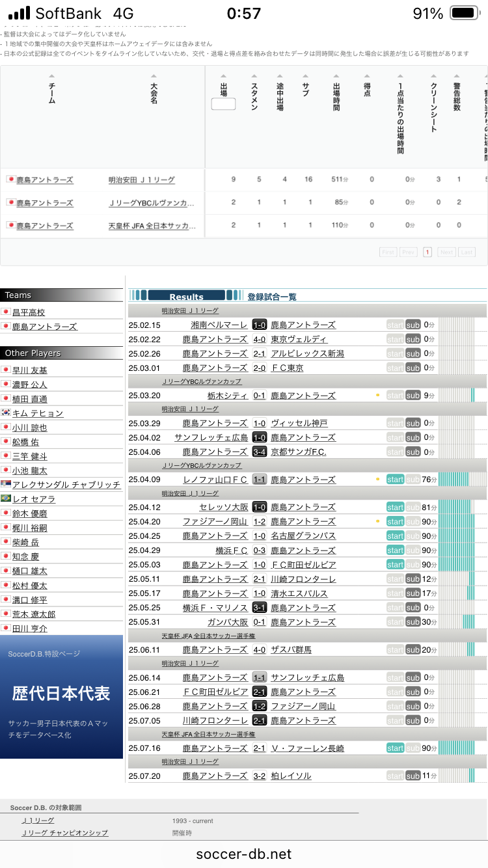Click the flag icon in the 明治安田 J1リーグ table row
Image resolution: width=488 pixels, height=868 pixels.
click(10, 179)
